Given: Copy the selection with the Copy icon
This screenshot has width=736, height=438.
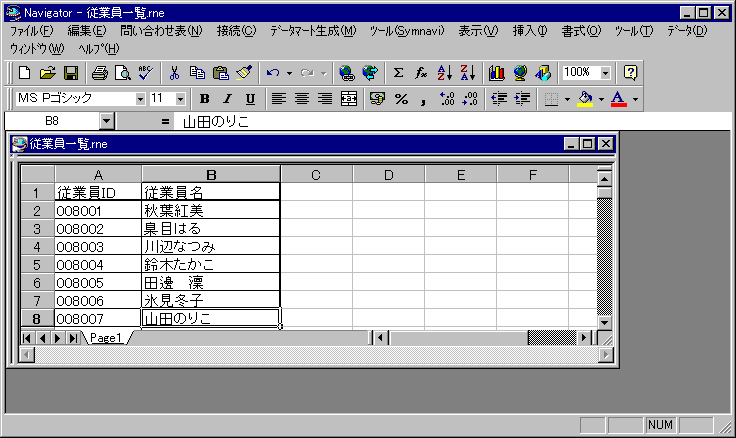Looking at the screenshot, I should [197, 73].
